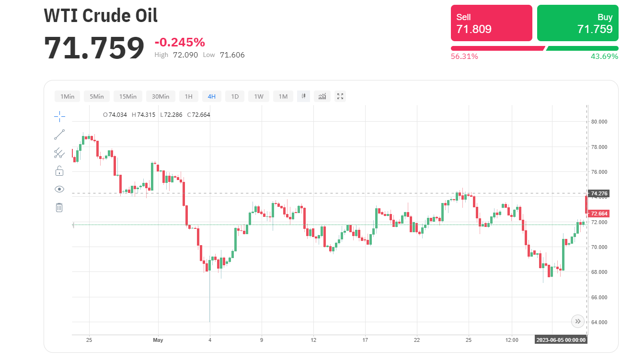The width and height of the screenshot is (644, 361).
Task: Open the parallel lines drawing tool
Action: click(x=59, y=152)
